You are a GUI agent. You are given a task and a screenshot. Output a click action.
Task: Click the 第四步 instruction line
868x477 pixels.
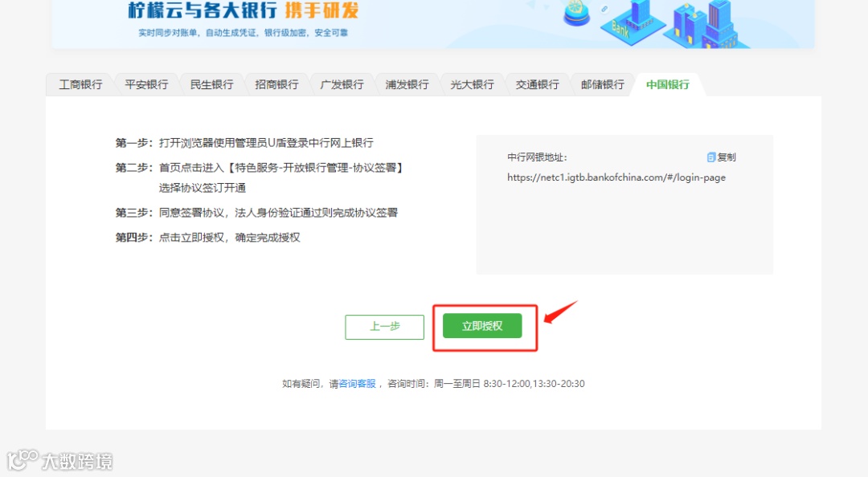(x=207, y=238)
